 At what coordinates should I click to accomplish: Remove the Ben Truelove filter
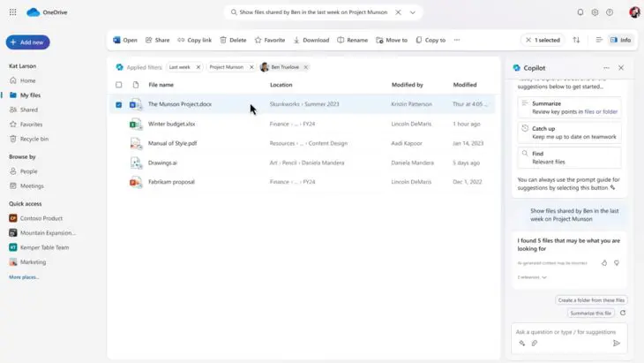pyautogui.click(x=305, y=67)
